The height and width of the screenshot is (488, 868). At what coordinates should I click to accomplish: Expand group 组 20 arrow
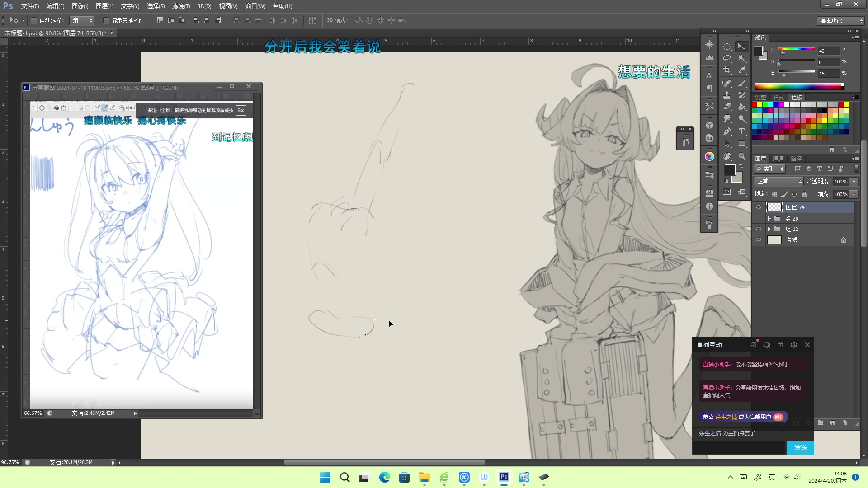click(769, 219)
